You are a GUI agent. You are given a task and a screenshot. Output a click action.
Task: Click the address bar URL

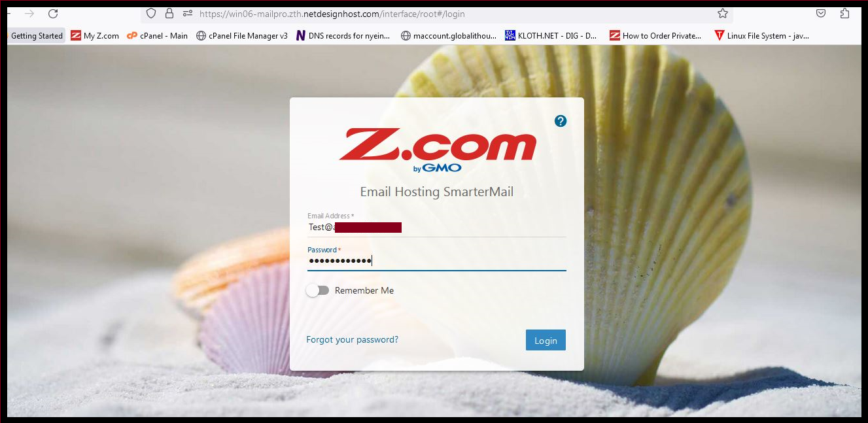(x=332, y=14)
